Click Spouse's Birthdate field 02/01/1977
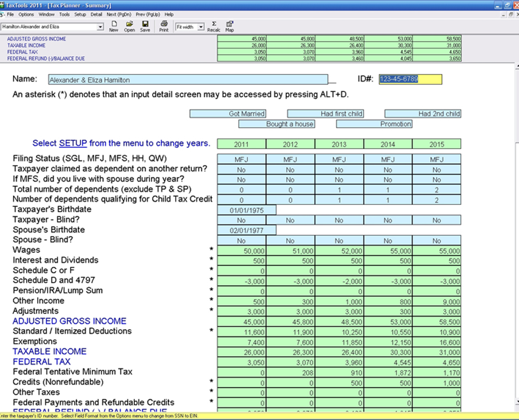Image resolution: width=519 pixels, height=420 pixels. [x=247, y=230]
